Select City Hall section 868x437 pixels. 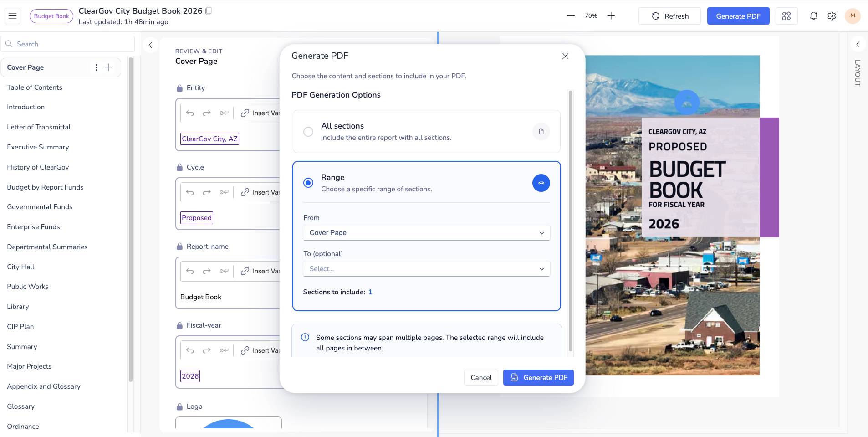(x=20, y=267)
